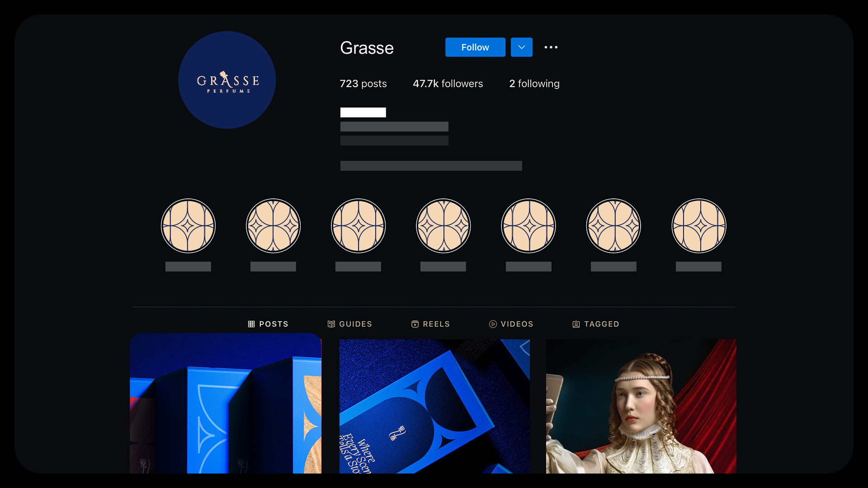Open the 'Where Every Scent' box post

[434, 406]
